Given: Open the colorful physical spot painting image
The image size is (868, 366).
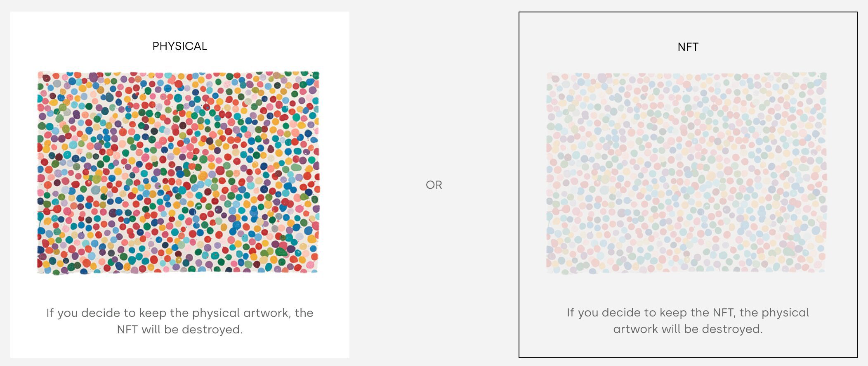Looking at the screenshot, I should 178,173.
